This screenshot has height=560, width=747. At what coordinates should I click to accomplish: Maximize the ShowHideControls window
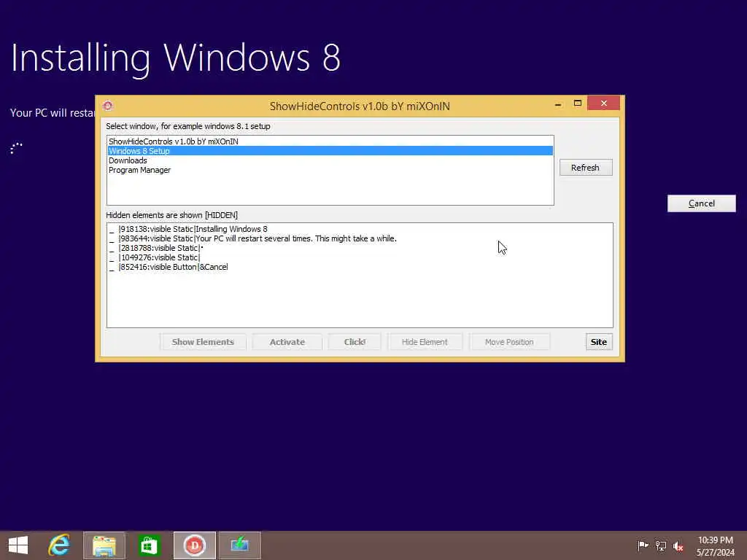click(578, 104)
